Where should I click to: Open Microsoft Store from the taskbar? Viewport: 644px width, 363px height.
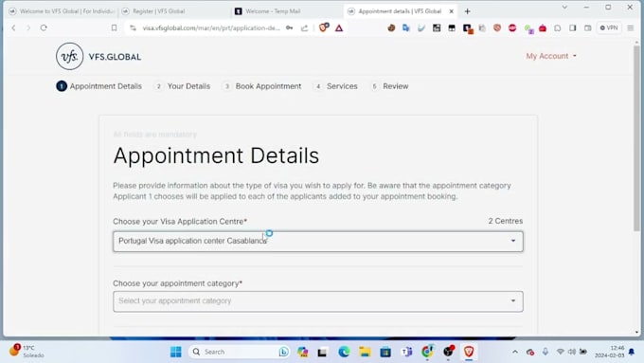(x=385, y=352)
